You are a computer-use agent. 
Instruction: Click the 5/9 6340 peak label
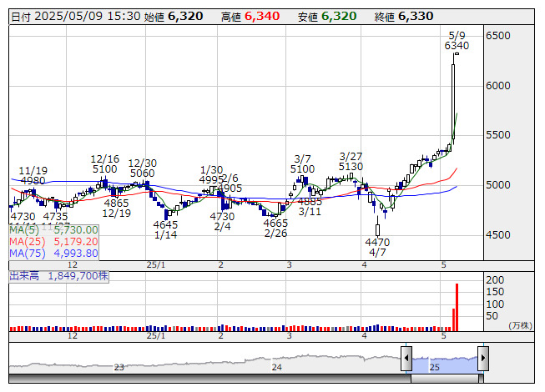click(x=457, y=41)
